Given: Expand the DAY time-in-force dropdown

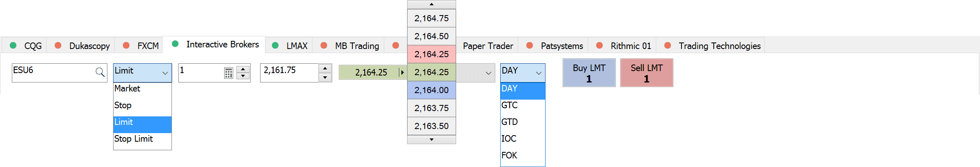Looking at the screenshot, I should [539, 73].
